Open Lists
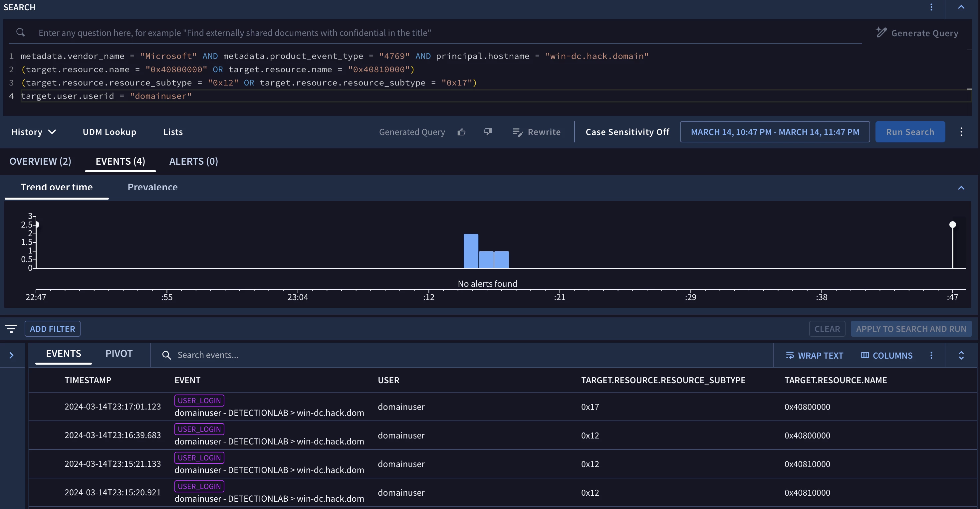Screen dimensions: 980x509 [173, 132]
